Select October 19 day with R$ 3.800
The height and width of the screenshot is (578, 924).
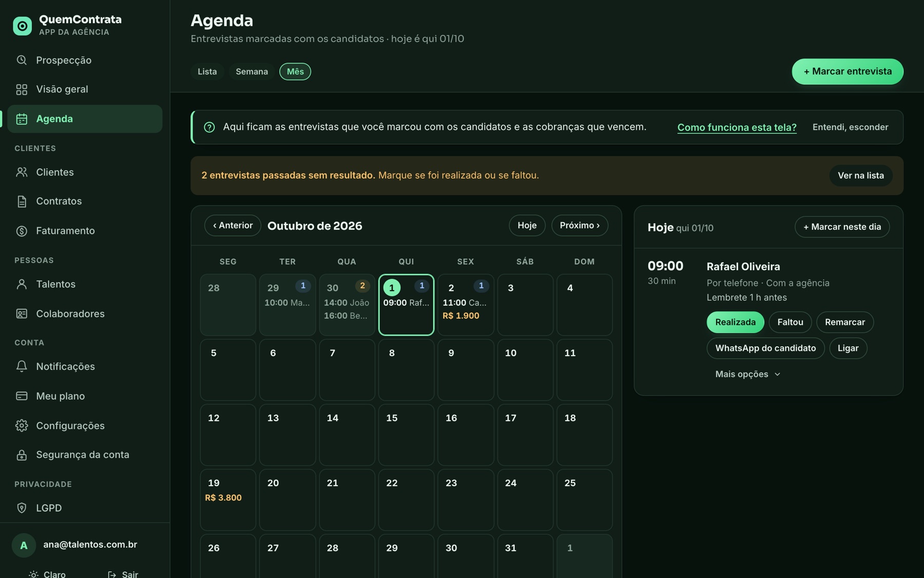pyautogui.click(x=228, y=500)
